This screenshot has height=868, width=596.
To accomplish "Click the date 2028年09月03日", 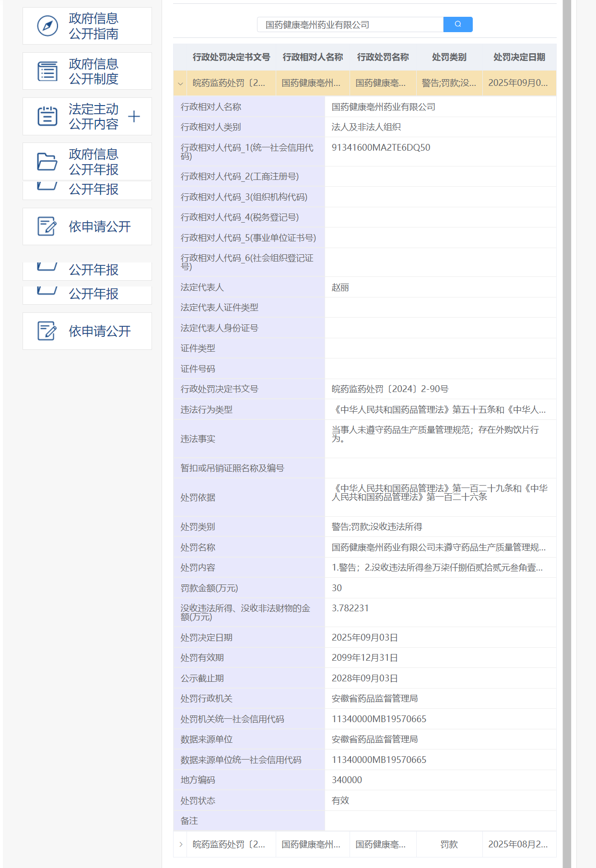I will tap(365, 678).
